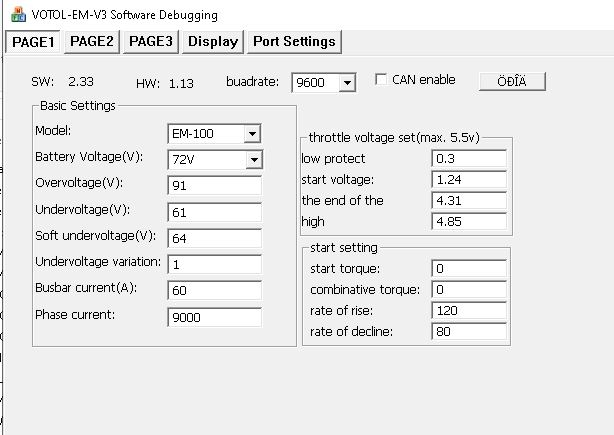Select the Soft undervoltage input field
This screenshot has height=435, width=614.
point(214,238)
